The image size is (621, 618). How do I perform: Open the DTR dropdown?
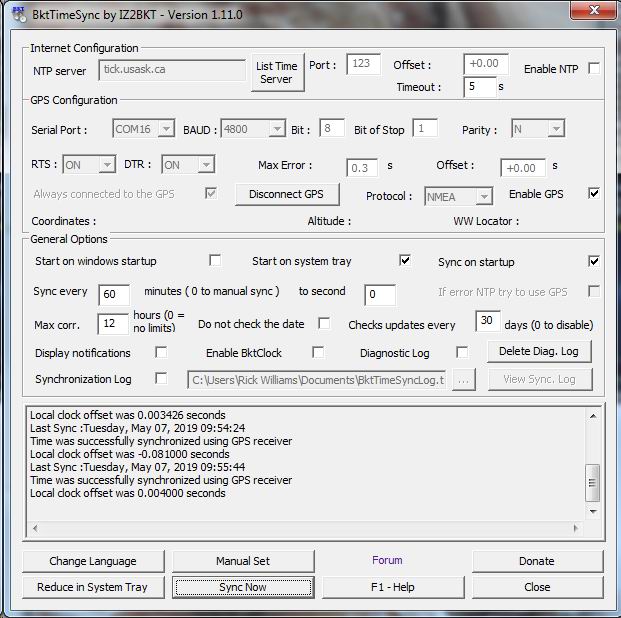pyautogui.click(x=206, y=164)
